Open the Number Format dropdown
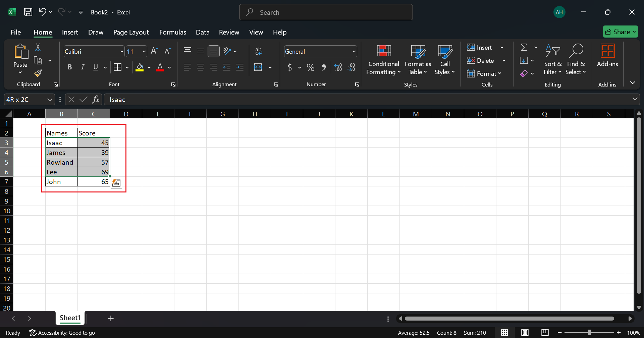The width and height of the screenshot is (644, 338). tap(354, 51)
